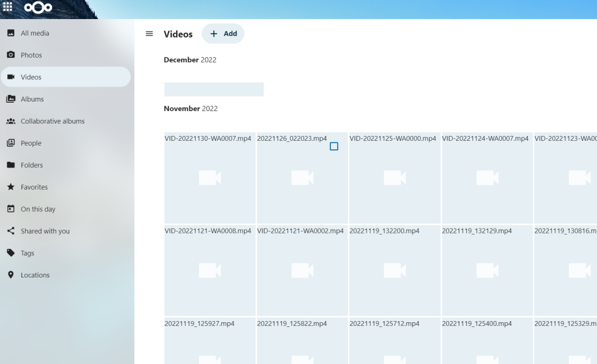Select Videos in the sidebar
Image resolution: width=597 pixels, height=364 pixels.
coord(66,77)
